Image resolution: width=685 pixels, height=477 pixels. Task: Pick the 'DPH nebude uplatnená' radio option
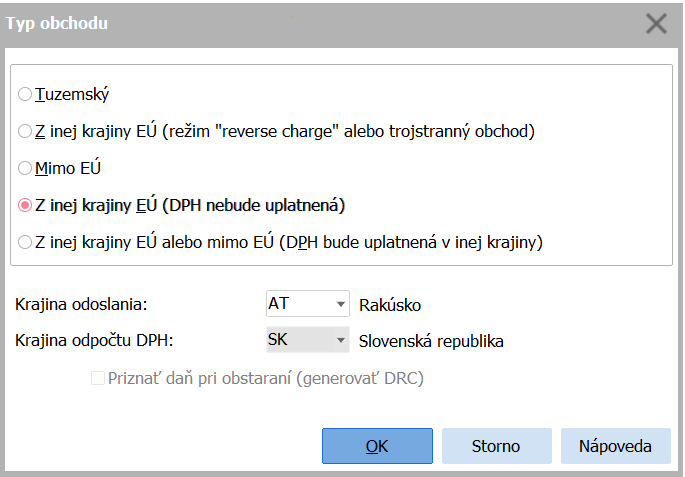click(25, 205)
